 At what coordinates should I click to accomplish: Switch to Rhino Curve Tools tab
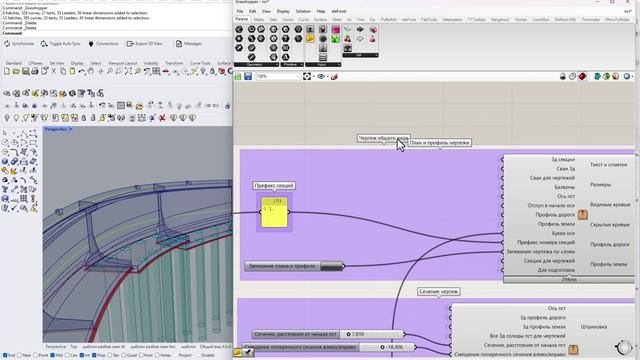pyautogui.click(x=200, y=63)
